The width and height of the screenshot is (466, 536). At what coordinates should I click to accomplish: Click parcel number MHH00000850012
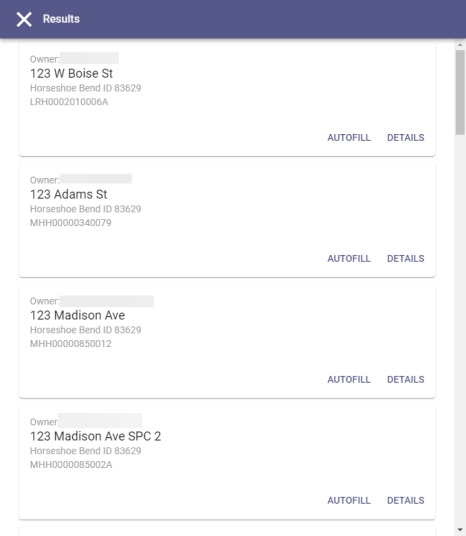[71, 344]
